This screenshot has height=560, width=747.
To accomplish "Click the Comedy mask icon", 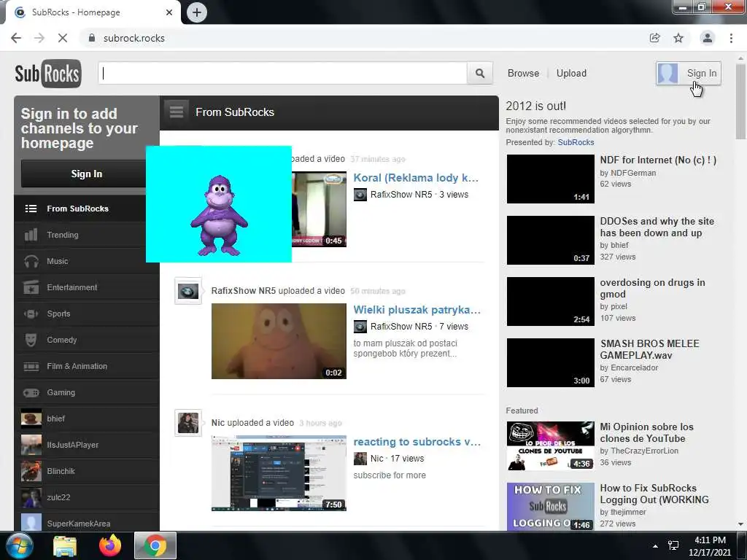I will [x=31, y=340].
